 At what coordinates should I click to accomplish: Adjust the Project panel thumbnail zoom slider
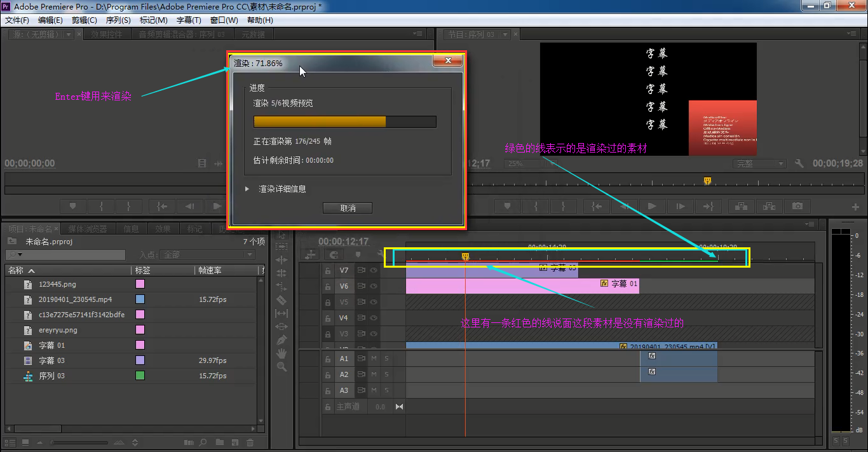point(79,442)
